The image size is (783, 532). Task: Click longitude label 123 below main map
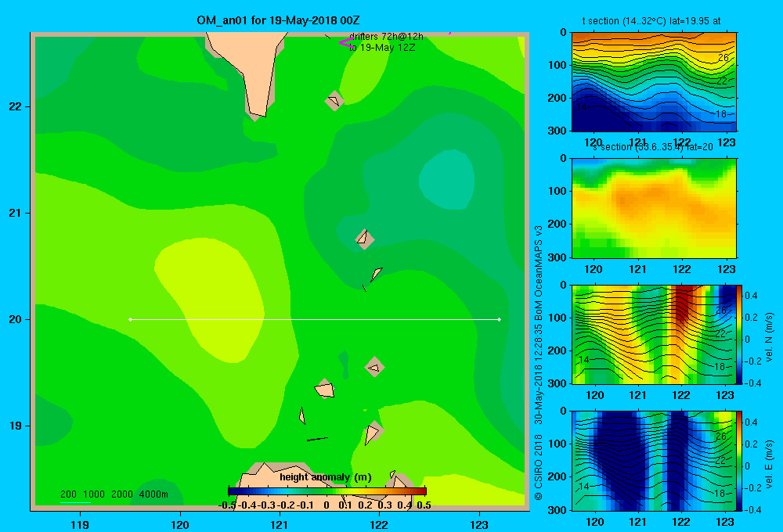pos(479,524)
